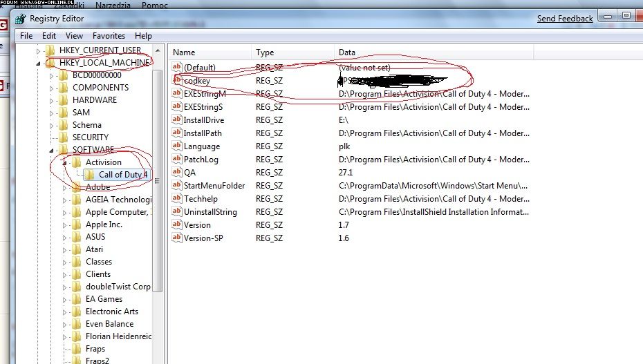Collapse the SOFTWARE key
This screenshot has height=364, width=643.
51,151
